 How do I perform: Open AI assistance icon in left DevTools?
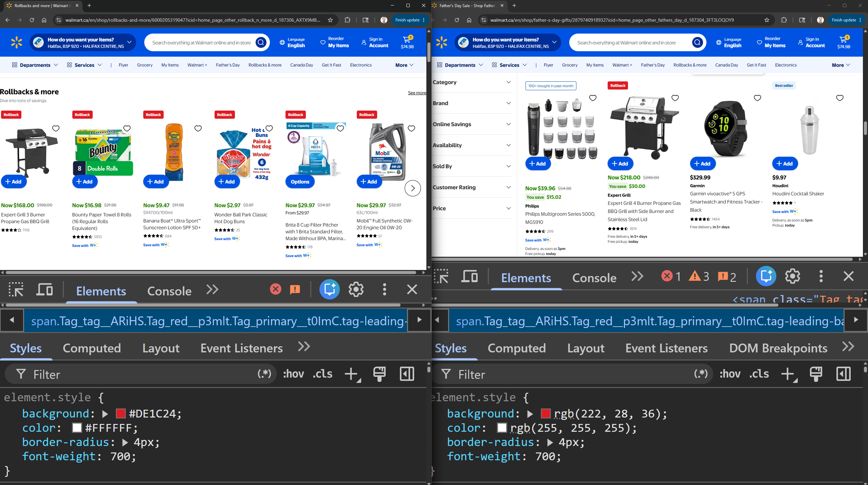[x=329, y=289]
